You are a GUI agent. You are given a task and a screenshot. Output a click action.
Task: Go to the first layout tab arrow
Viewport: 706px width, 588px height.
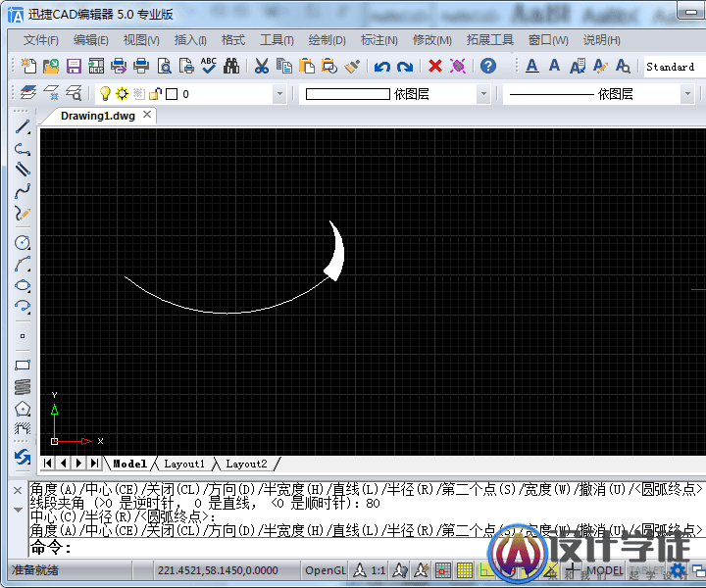pos(48,463)
